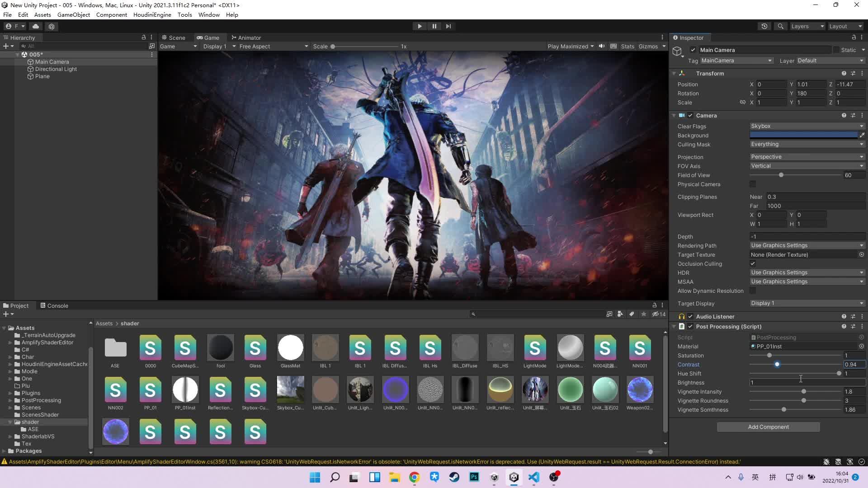Open the Clear Flags Skybox dropdown
This screenshot has width=868, height=488.
coord(807,126)
